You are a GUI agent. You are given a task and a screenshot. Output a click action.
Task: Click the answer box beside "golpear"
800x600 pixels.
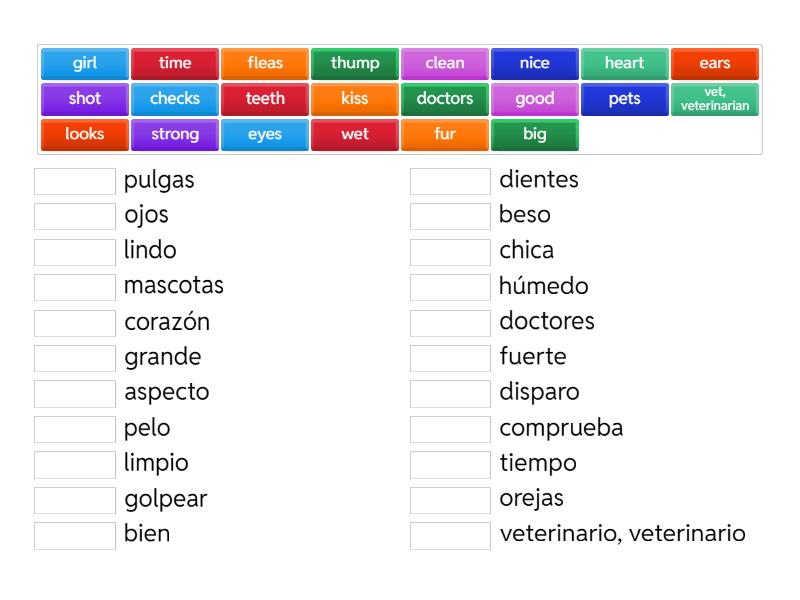(x=75, y=499)
